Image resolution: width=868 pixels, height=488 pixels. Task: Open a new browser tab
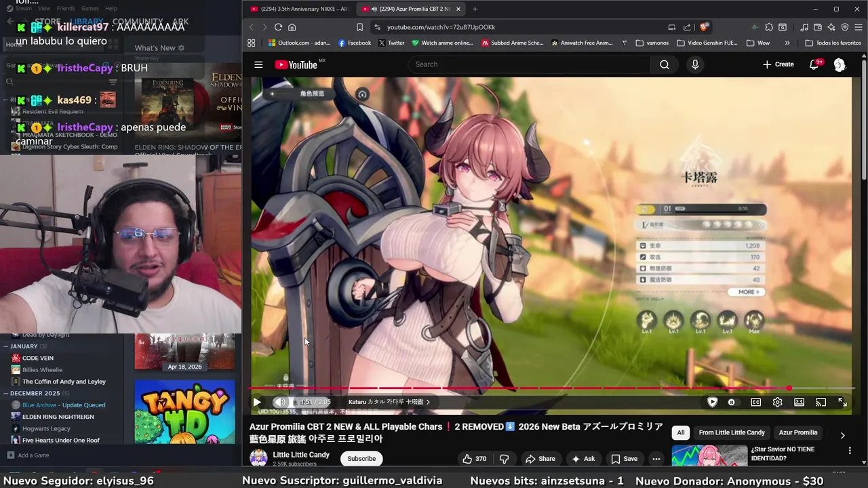click(x=475, y=9)
